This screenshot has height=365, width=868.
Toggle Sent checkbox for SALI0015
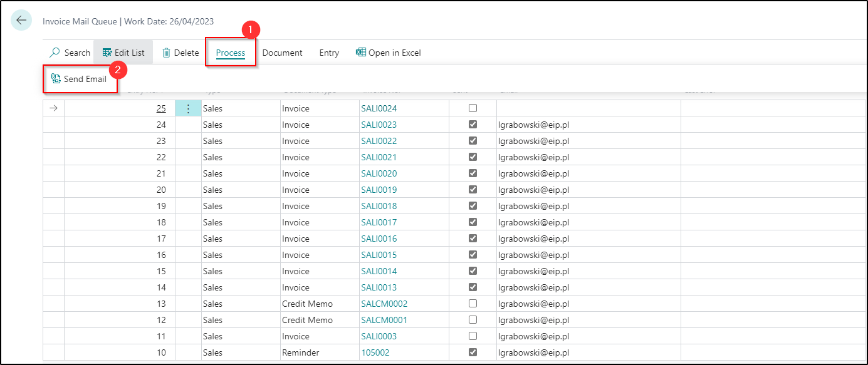tap(473, 255)
